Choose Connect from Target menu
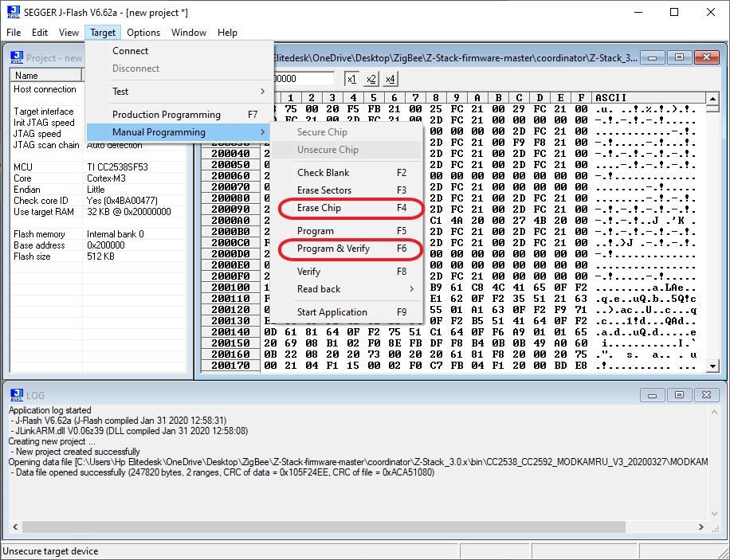The image size is (730, 560). (x=179, y=51)
